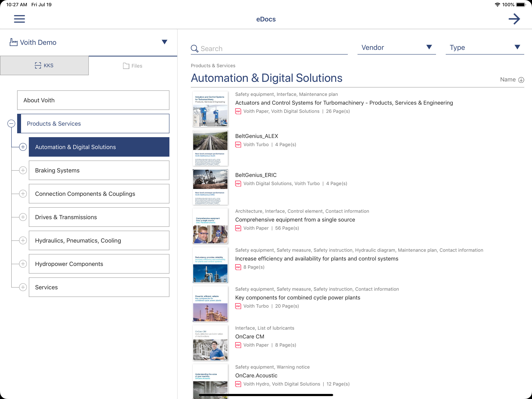Select Automation & Digital Solutions tree item
This screenshot has height=399, width=532.
click(99, 147)
